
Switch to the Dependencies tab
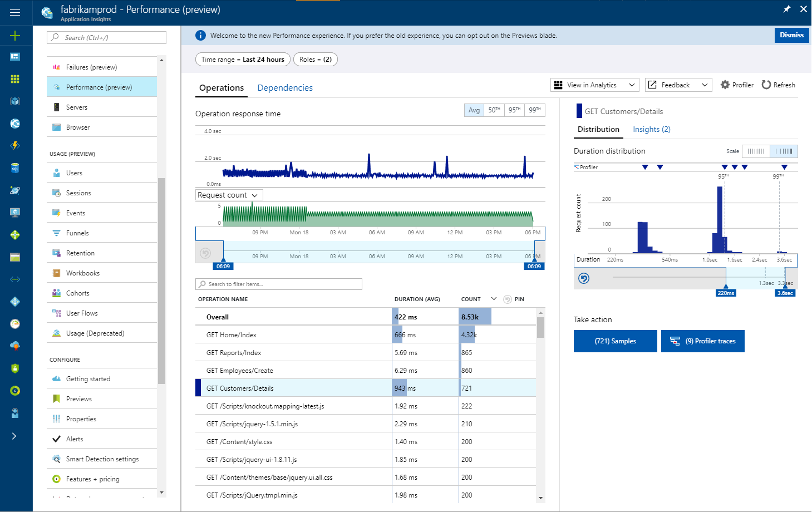[x=285, y=88]
